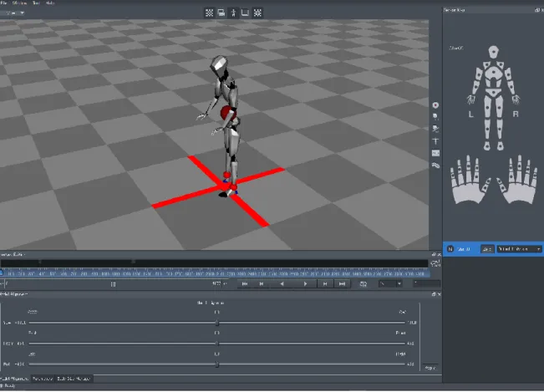Open the Tool menu

36,3
